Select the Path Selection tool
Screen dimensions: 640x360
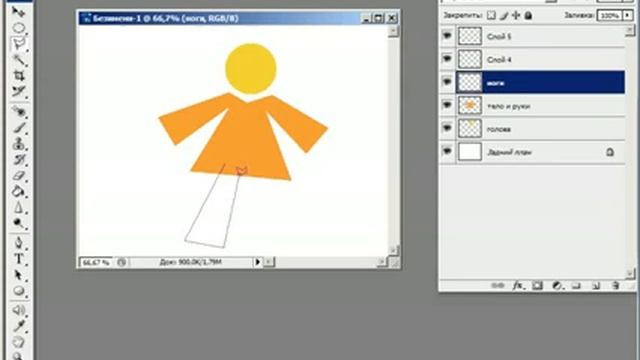click(x=18, y=275)
